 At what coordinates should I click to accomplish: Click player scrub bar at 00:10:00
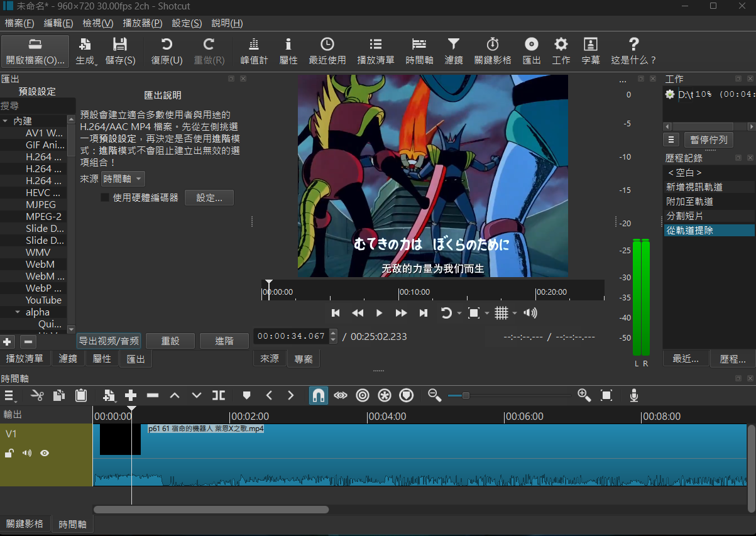click(399, 292)
